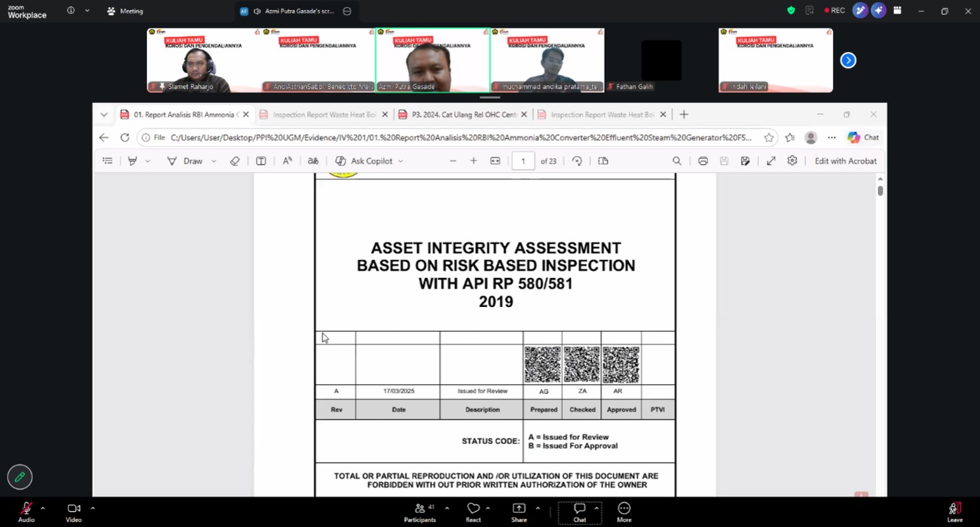The width and height of the screenshot is (980, 527).
Task: Open the PDF settings gear
Action: [x=792, y=161]
